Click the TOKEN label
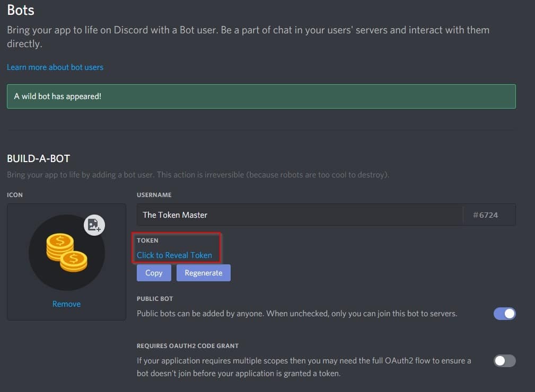The image size is (535, 392). point(147,240)
